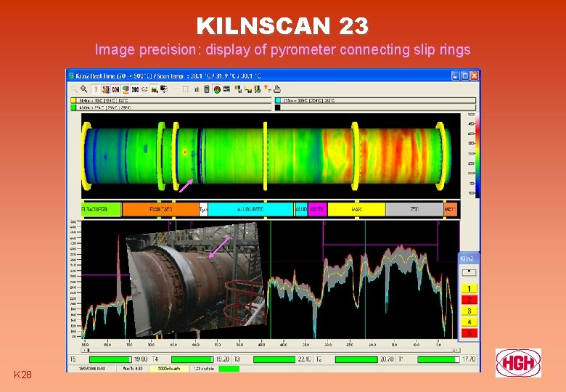Click yellow button 3 in Kiln2 panel
This screenshot has height=392, width=566.
[x=469, y=311]
